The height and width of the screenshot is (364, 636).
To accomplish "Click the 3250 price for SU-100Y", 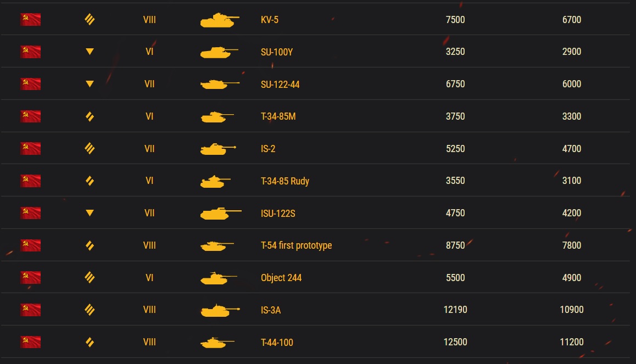I will coord(455,52).
